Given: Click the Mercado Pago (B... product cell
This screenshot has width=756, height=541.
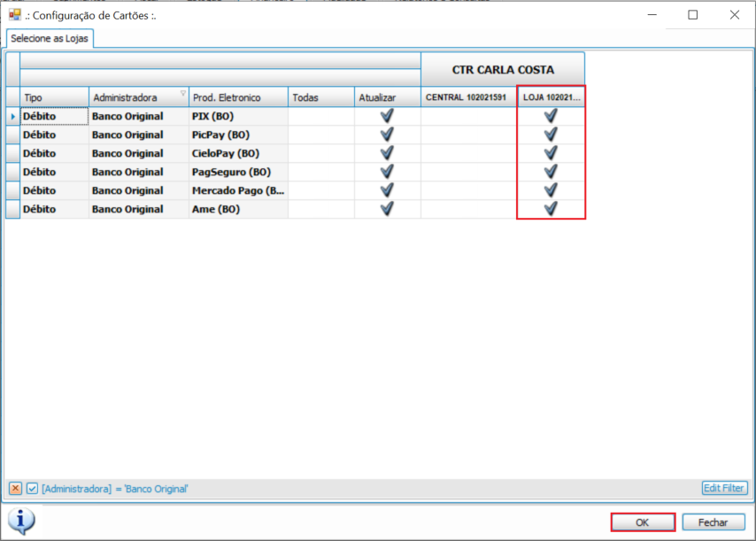Looking at the screenshot, I should click(239, 190).
